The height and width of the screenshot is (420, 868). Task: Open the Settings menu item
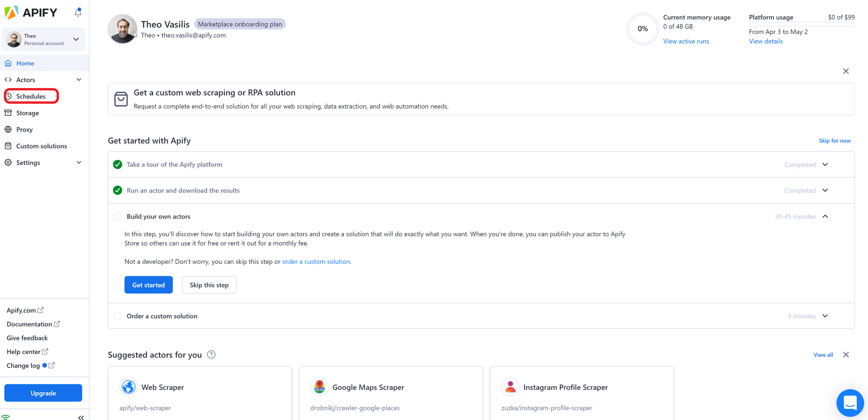pyautogui.click(x=28, y=162)
